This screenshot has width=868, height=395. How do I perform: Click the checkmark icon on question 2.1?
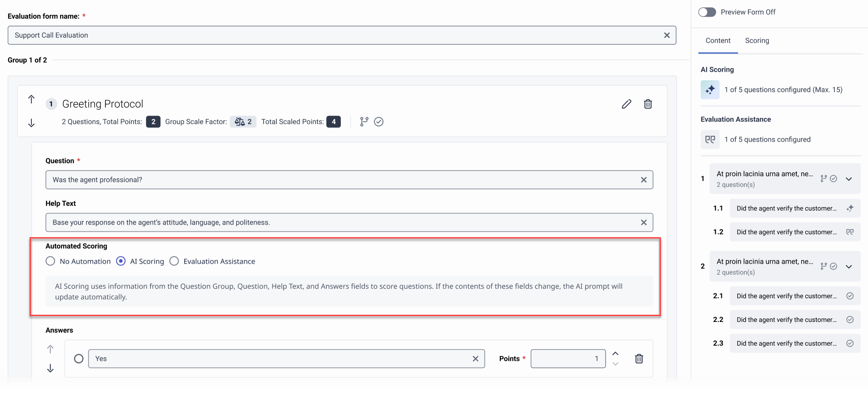850,296
